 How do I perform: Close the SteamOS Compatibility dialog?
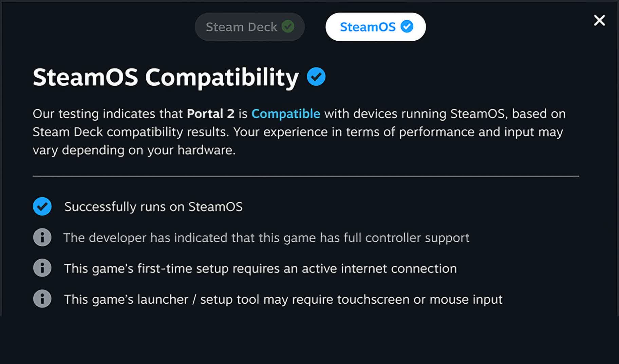pyautogui.click(x=599, y=20)
